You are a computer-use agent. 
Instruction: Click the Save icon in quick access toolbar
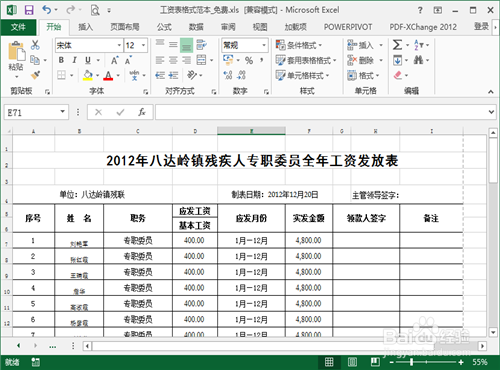pyautogui.click(x=29, y=10)
